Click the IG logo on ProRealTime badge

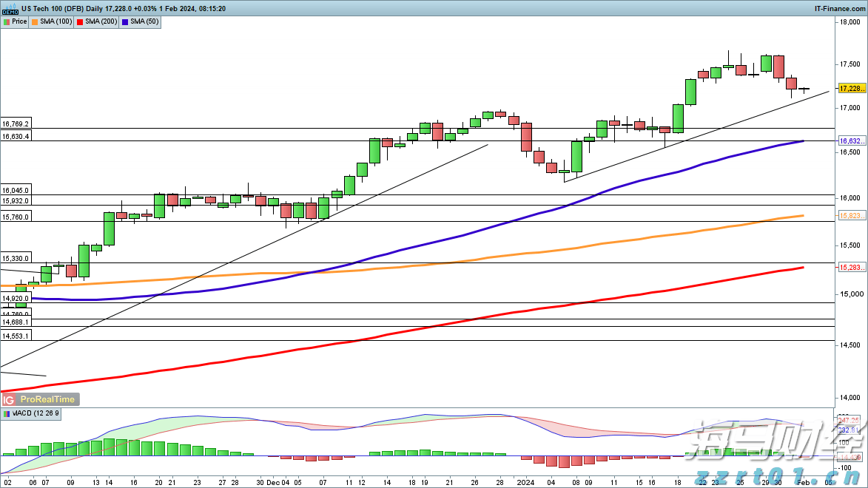[9, 399]
